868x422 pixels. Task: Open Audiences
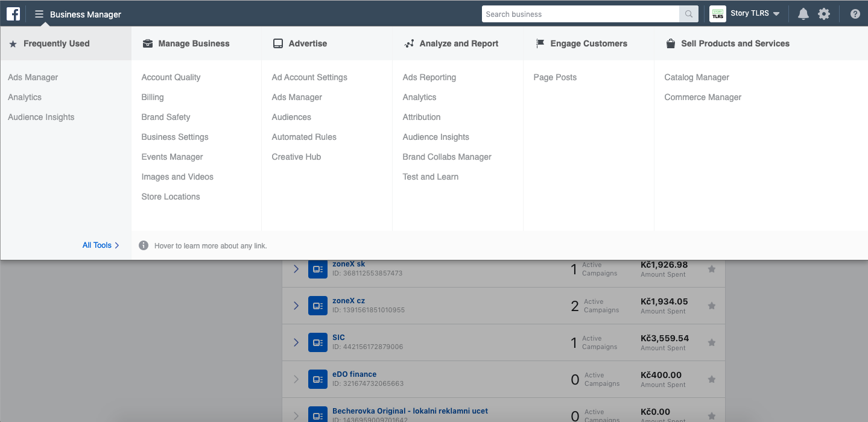pyautogui.click(x=291, y=117)
